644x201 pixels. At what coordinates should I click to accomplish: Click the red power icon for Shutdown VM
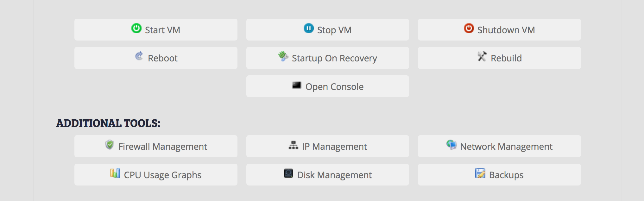(x=469, y=28)
